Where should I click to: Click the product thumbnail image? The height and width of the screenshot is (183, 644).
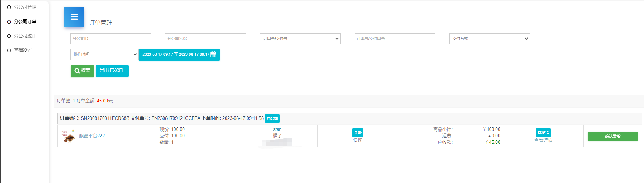68,136
